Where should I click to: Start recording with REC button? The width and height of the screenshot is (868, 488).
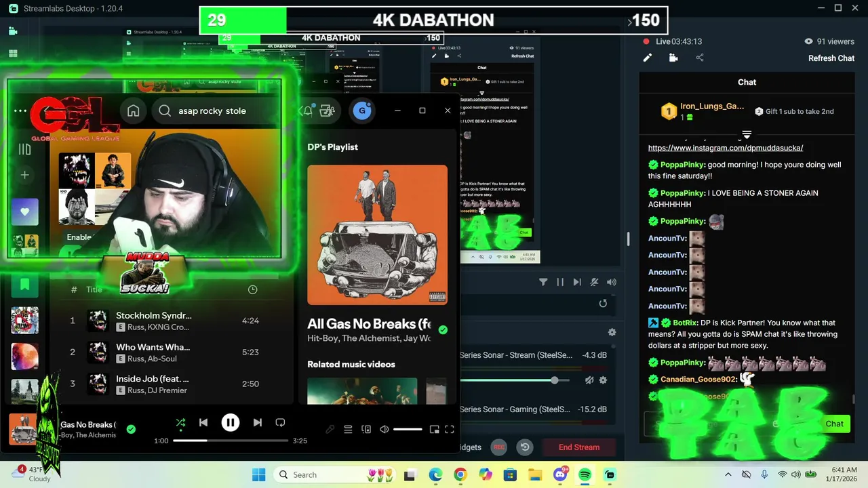click(x=499, y=447)
